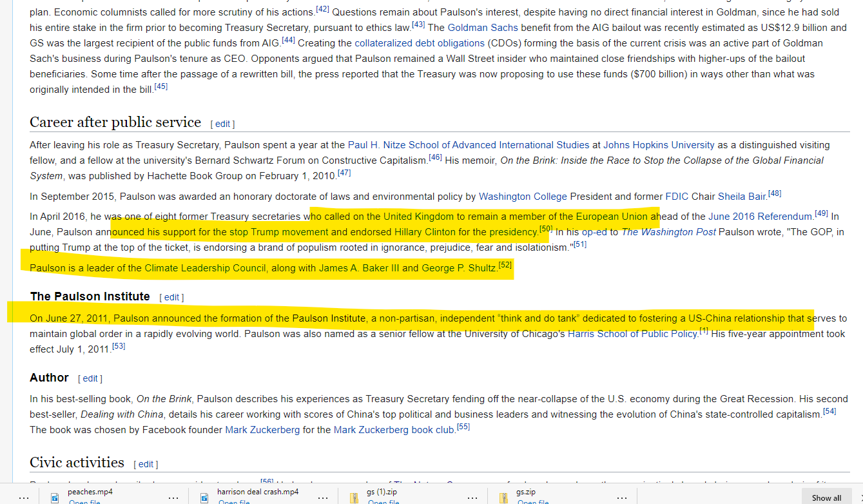This screenshot has height=504, width=863.
Task: Open the Hillary Clinton link
Action: tap(423, 231)
